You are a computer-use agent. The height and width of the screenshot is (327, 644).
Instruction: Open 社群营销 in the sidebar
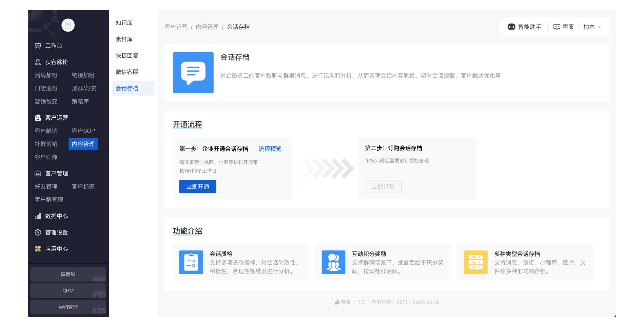(x=46, y=144)
